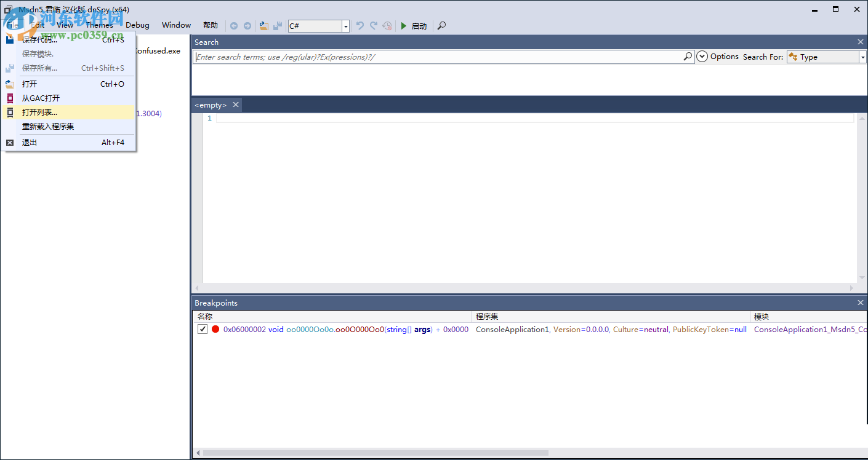Click the save icon beside 保存代码
Viewport: 868px width, 460px height.
[x=10, y=40]
